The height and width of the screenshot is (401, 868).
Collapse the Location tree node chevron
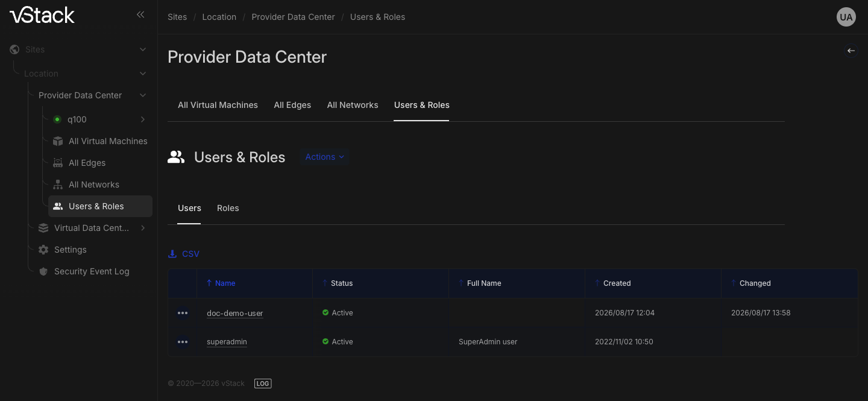[143, 74]
